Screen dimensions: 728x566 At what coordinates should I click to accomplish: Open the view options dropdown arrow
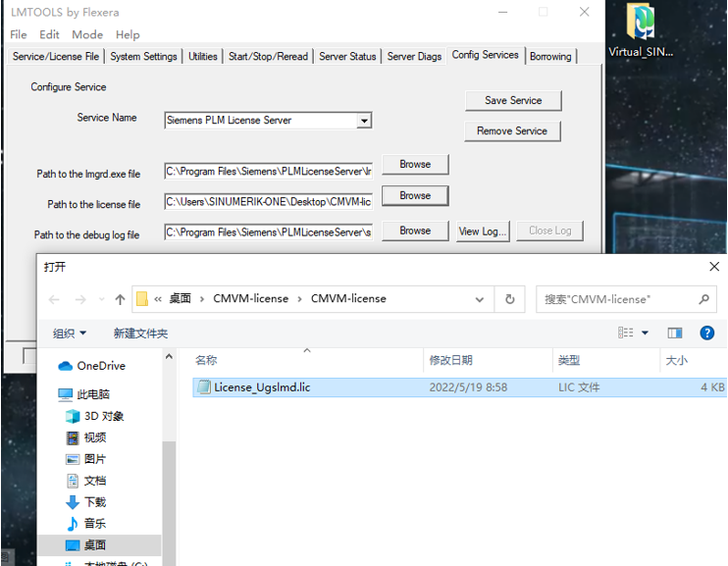645,333
